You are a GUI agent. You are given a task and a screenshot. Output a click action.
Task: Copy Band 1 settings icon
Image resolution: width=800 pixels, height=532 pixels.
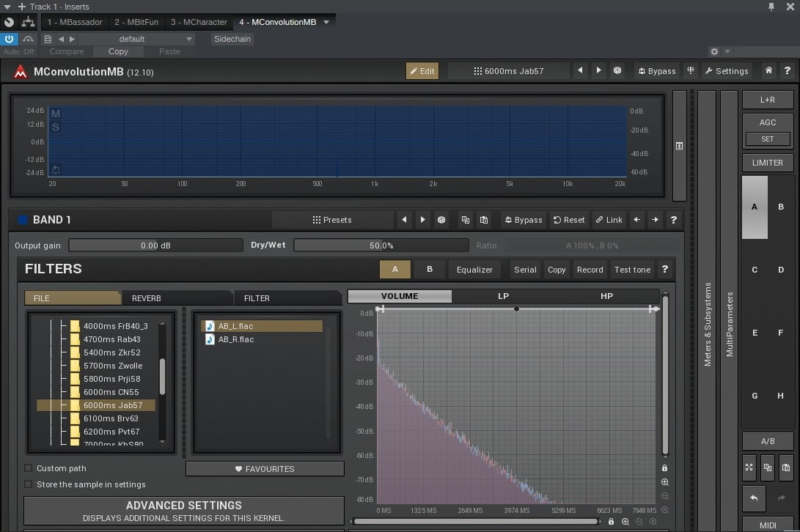(x=466, y=220)
